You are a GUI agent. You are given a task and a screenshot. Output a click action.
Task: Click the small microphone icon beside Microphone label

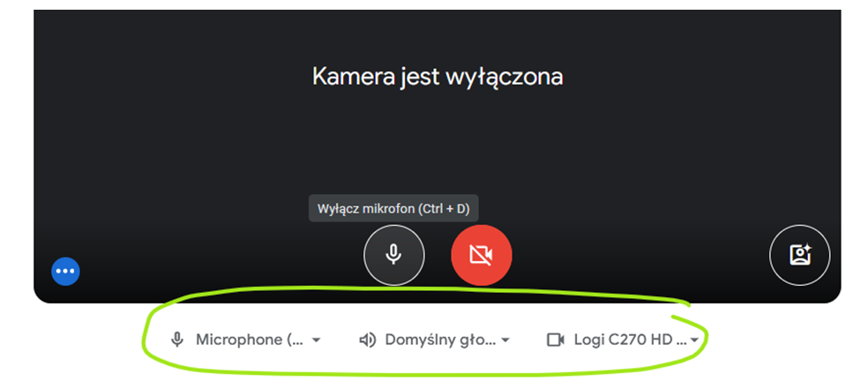pos(177,340)
